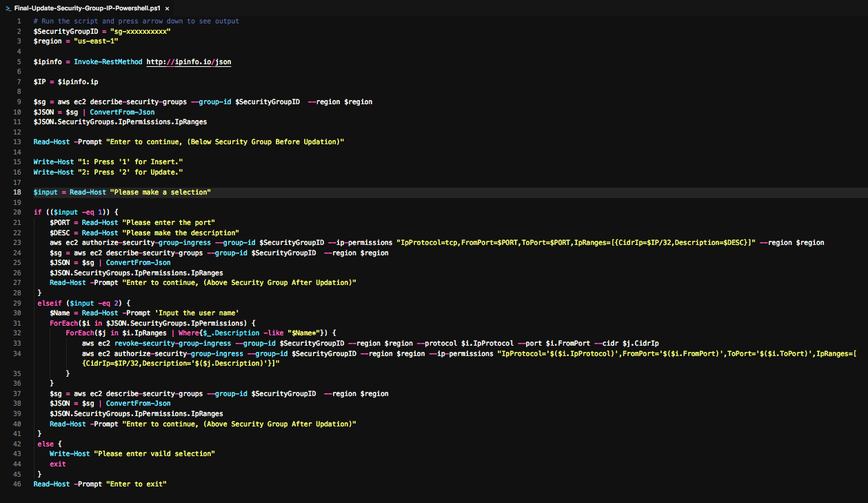Open the http://ipinfo.io/json link
The width and height of the screenshot is (868, 503).
pos(188,62)
